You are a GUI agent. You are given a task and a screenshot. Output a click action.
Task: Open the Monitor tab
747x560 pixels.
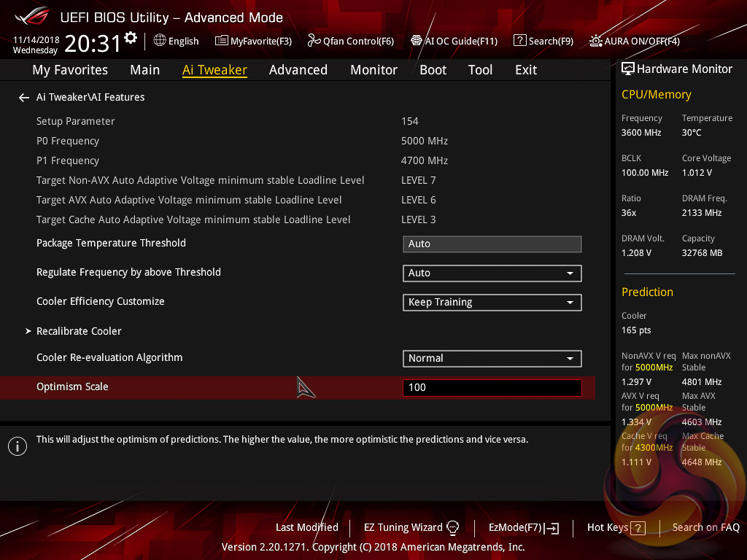tap(373, 70)
